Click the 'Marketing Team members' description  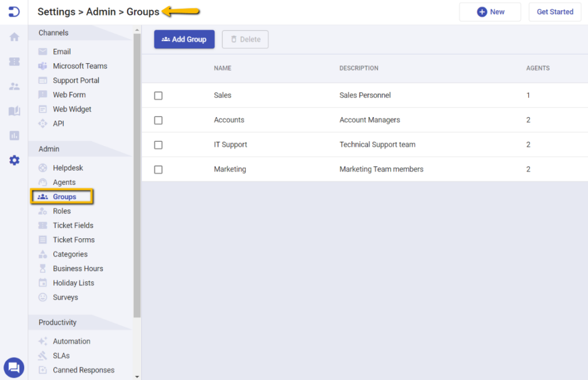(x=381, y=169)
